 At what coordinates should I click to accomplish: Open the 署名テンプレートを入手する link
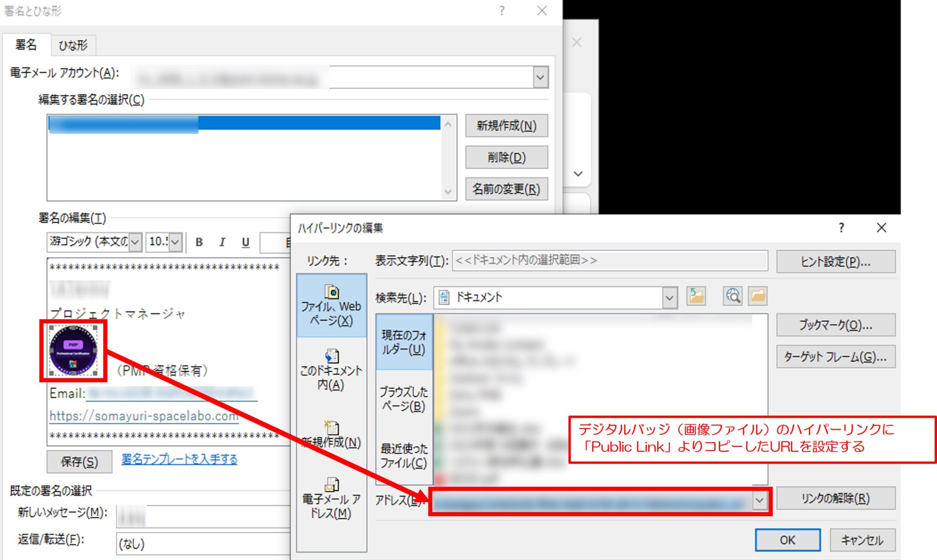(178, 460)
